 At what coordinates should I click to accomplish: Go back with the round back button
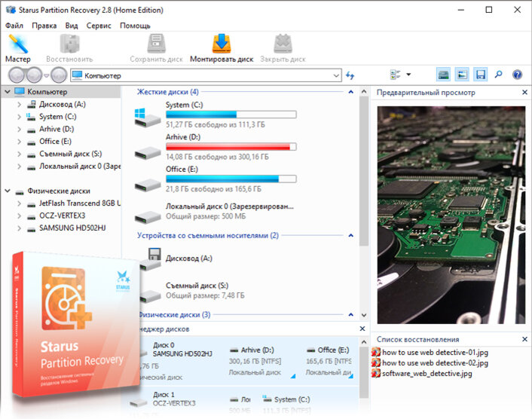[17, 75]
